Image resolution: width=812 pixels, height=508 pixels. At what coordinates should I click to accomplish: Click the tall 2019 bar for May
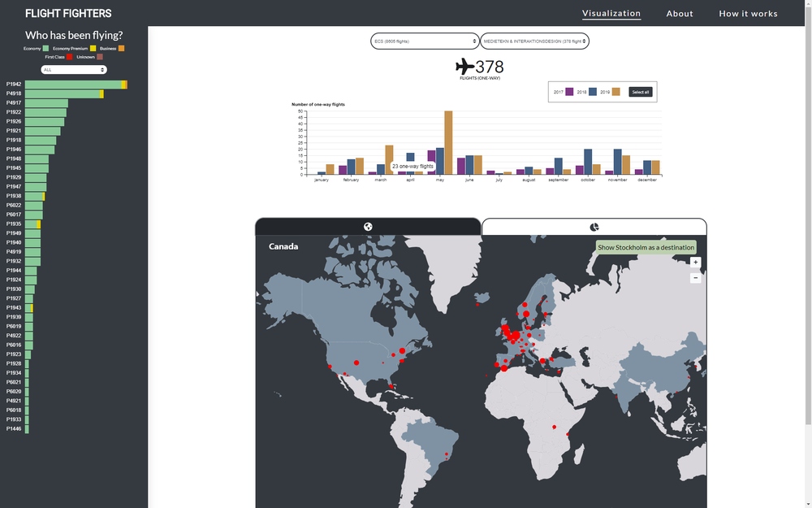click(x=448, y=142)
